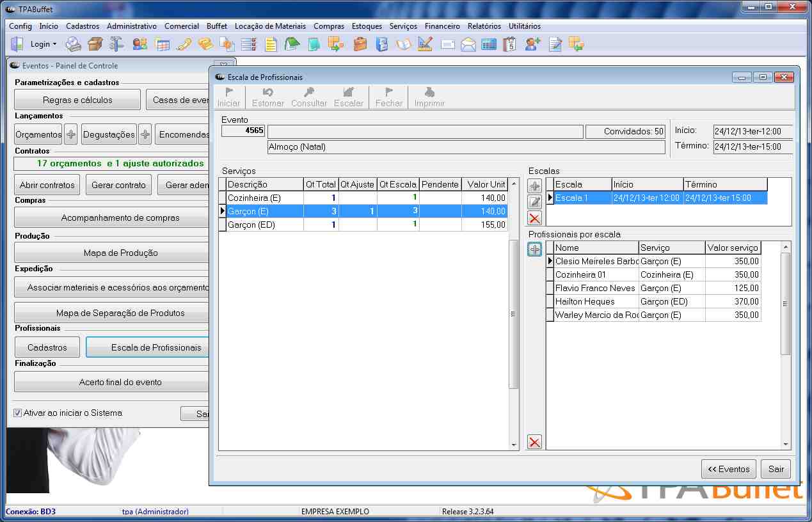
Task: Edit the selected Escala 1 entry
Action: [534, 202]
